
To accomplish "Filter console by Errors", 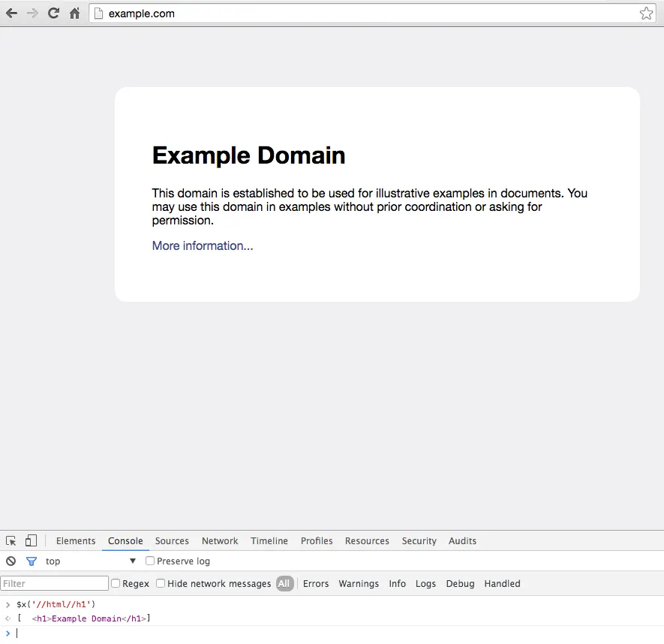I will click(316, 583).
